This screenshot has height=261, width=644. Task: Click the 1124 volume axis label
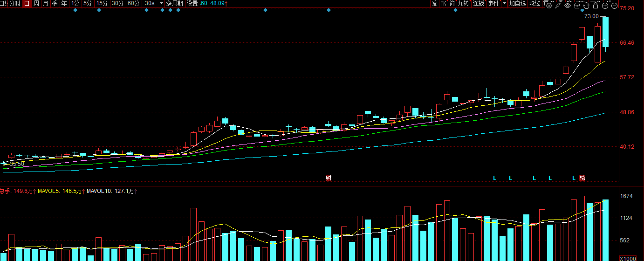[x=626, y=218]
